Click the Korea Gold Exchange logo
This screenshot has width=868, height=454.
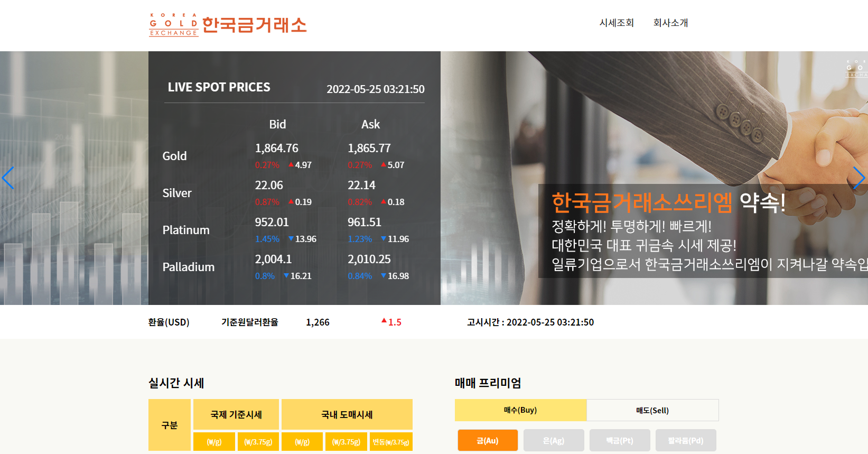[228, 25]
